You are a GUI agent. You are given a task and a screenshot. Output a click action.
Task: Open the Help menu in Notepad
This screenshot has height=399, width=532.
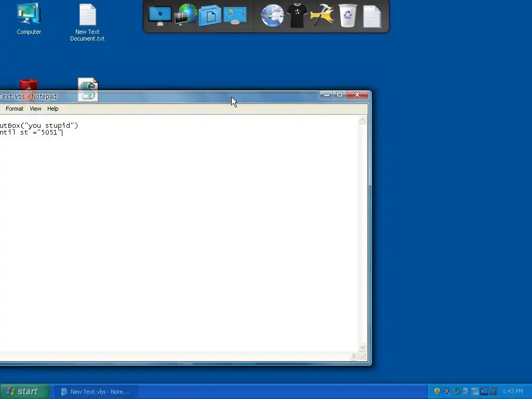[52, 109]
